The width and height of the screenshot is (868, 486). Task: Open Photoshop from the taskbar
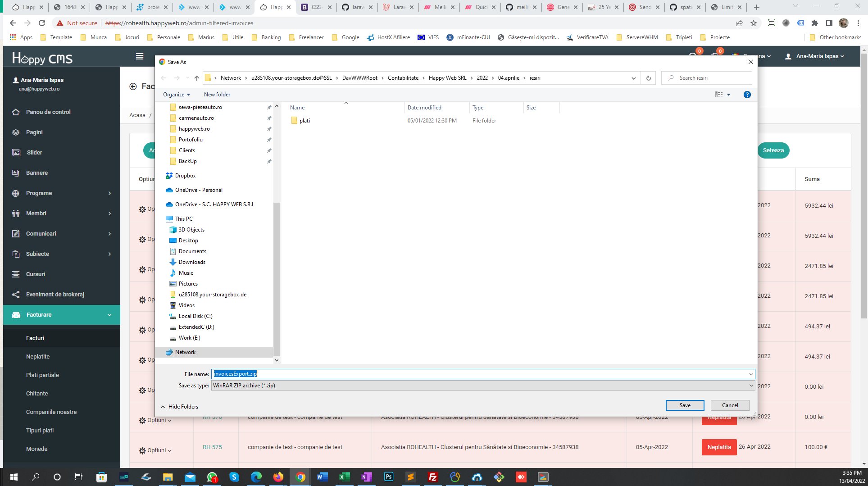(x=388, y=477)
